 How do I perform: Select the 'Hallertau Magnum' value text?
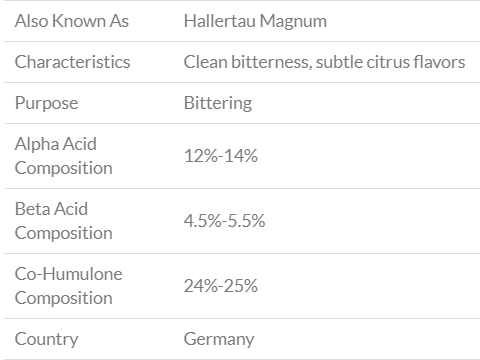point(255,21)
